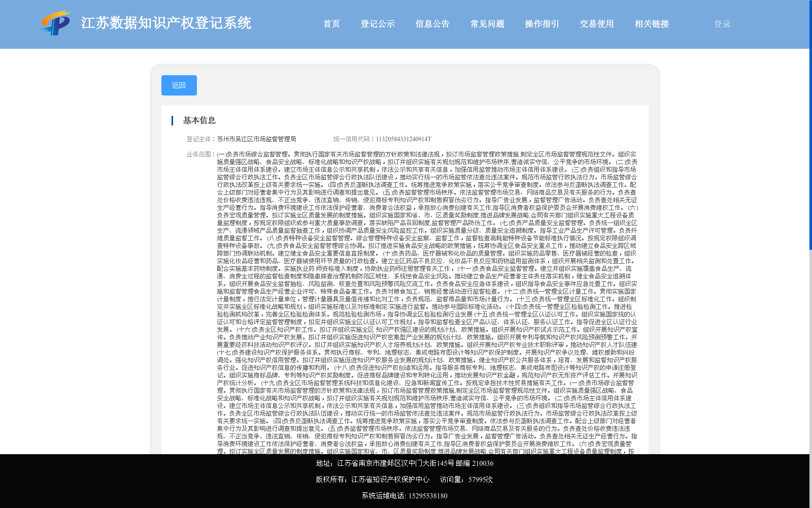Open the 操作指引 menu item
This screenshot has height=508, width=812.
pyautogui.click(x=543, y=24)
